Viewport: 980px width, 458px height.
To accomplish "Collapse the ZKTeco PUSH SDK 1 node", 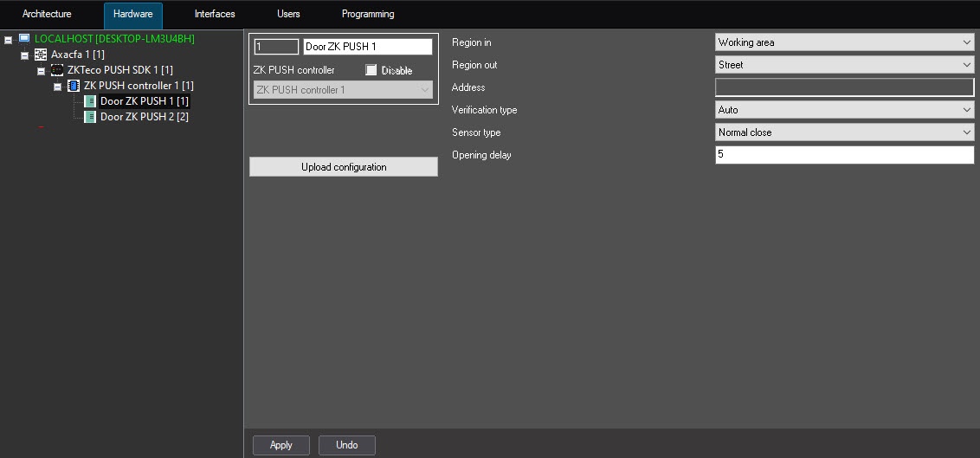I will (x=41, y=71).
